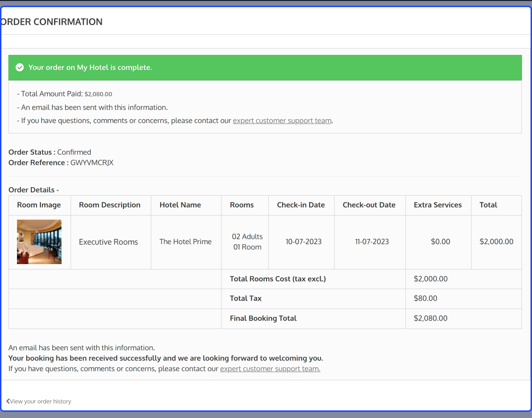Click the green success checkmark icon
Screen dimensions: 532x418
[x=19, y=67]
